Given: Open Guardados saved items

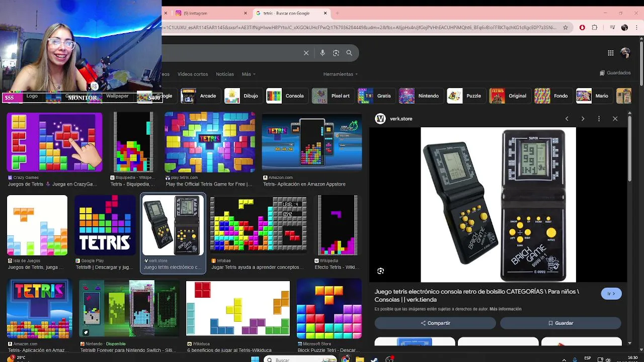Looking at the screenshot, I should 615,73.
